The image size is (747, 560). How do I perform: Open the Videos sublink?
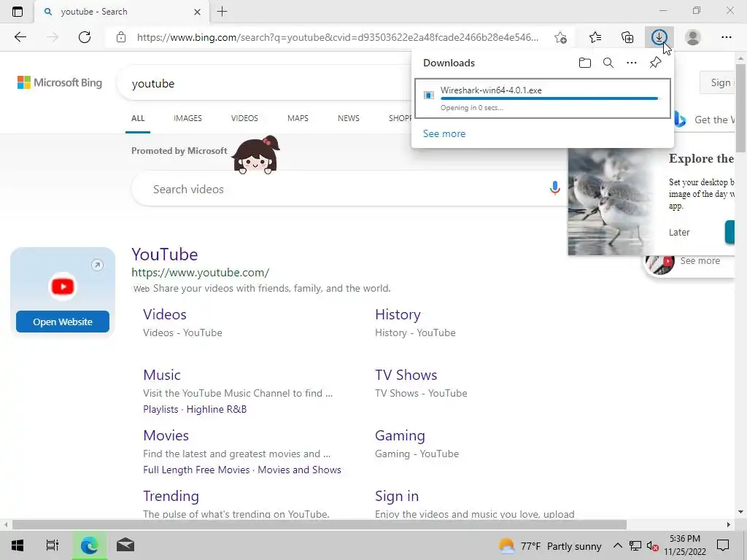pos(165,314)
